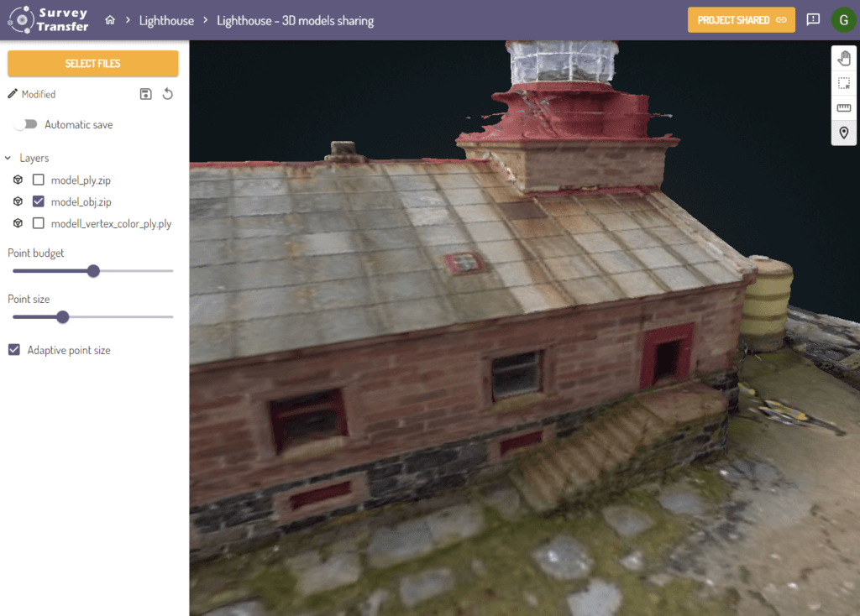Check the model_ply.zip layer checkbox
The height and width of the screenshot is (616, 860).
click(38, 180)
